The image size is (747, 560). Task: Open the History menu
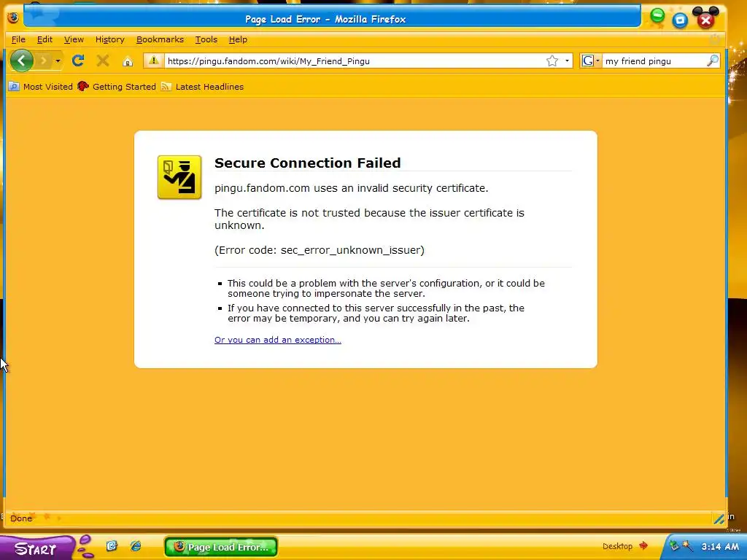pos(109,39)
